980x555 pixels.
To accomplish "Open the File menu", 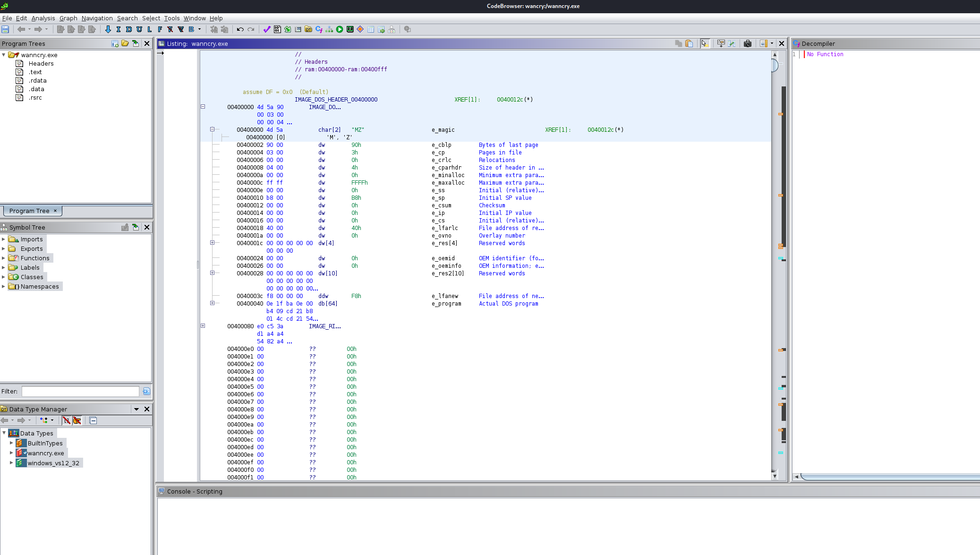I will (x=7, y=18).
